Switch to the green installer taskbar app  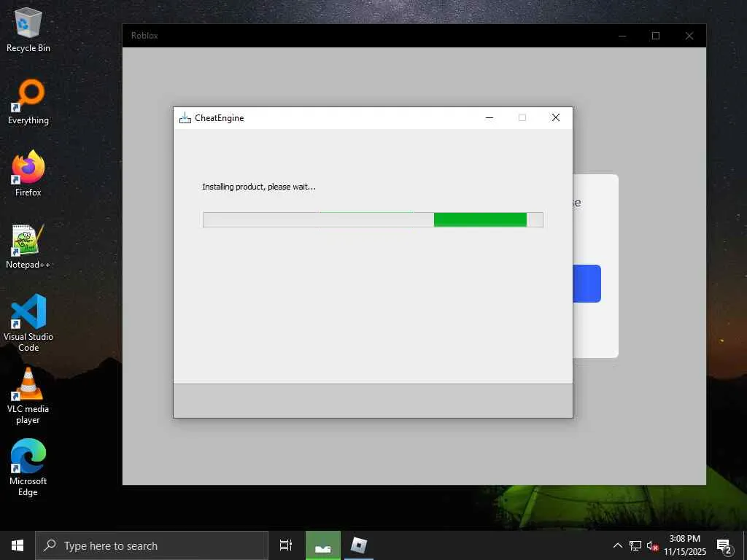pyautogui.click(x=323, y=545)
